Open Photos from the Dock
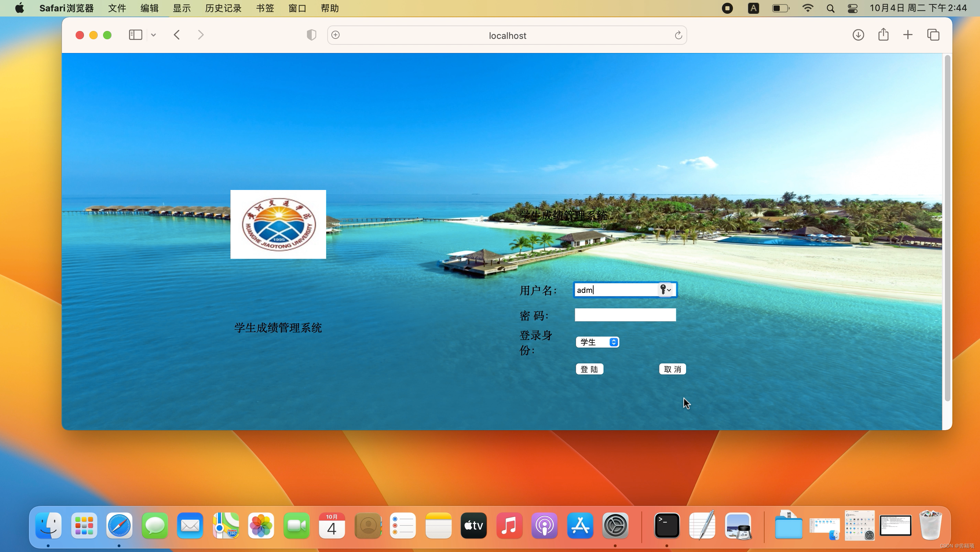 click(x=261, y=526)
